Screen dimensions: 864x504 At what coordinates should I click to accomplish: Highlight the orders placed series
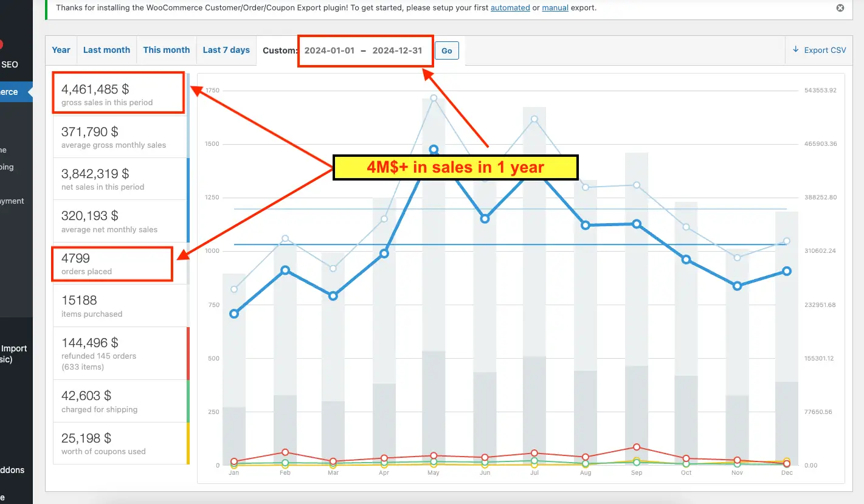122,263
